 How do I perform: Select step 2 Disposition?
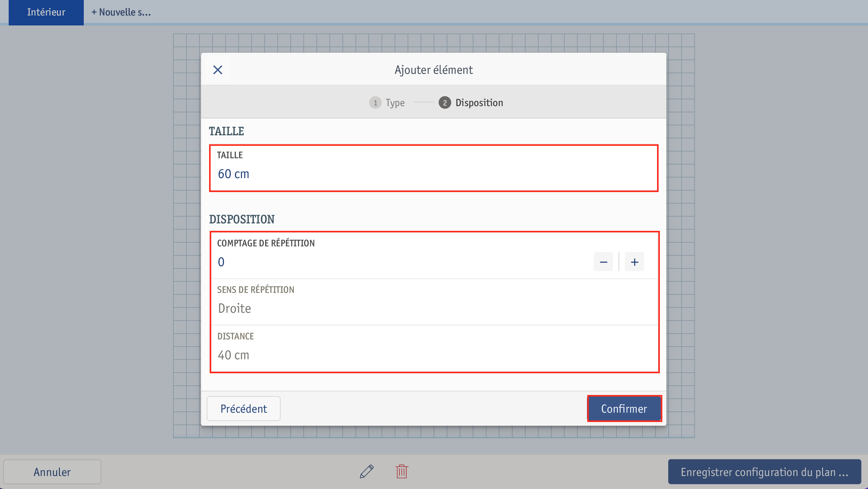471,102
